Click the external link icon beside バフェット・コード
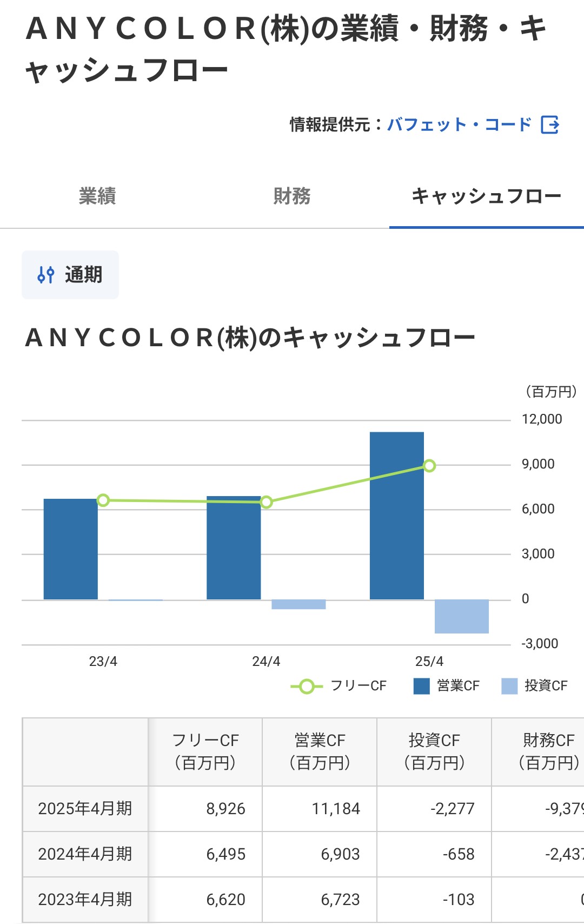This screenshot has height=924, width=584. 550,125
